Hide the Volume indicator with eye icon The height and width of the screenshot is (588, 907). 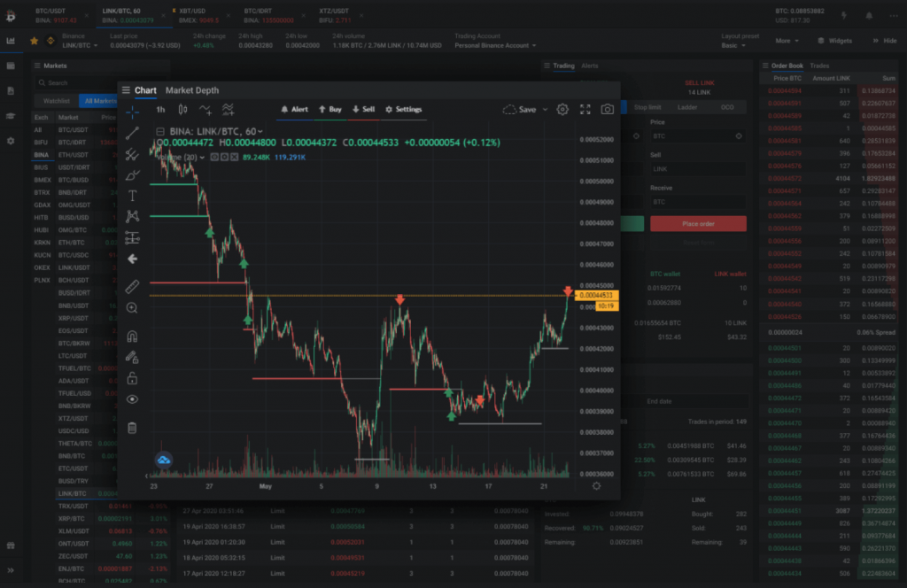pyautogui.click(x=214, y=158)
